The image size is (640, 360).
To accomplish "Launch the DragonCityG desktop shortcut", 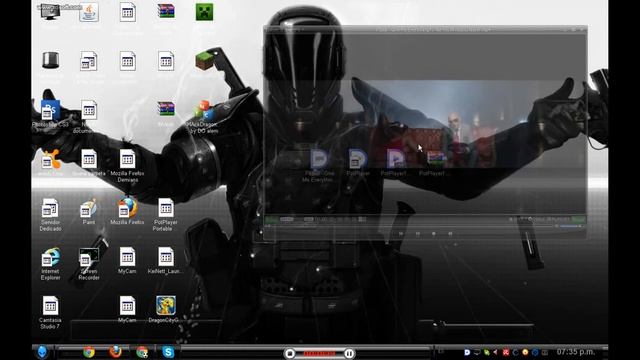I will pyautogui.click(x=166, y=305).
